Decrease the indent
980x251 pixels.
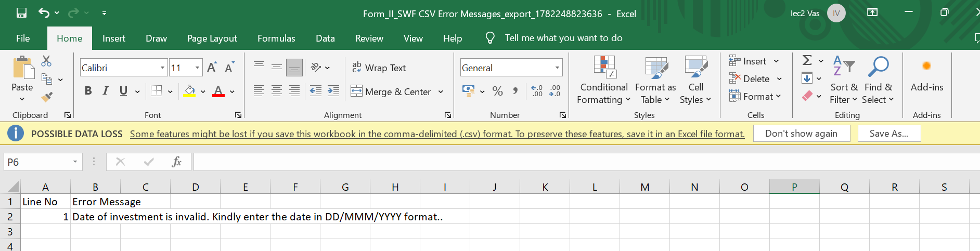(x=315, y=91)
